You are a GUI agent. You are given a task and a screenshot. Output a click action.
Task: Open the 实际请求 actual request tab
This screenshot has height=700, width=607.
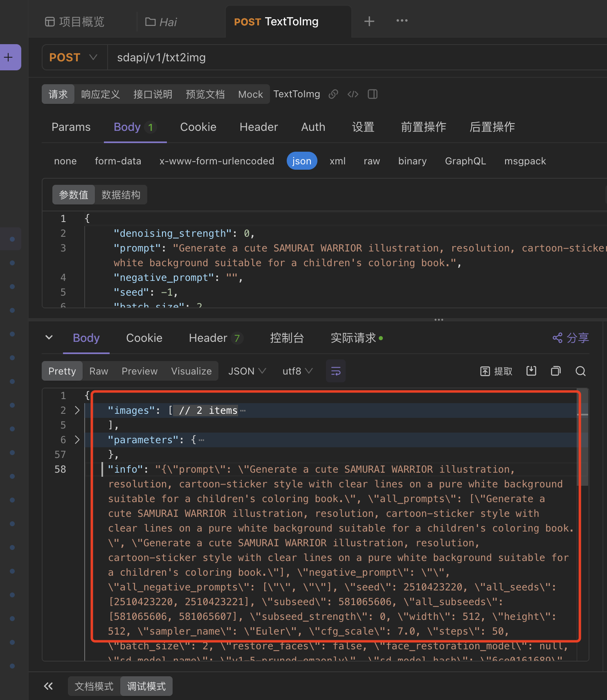[356, 338]
